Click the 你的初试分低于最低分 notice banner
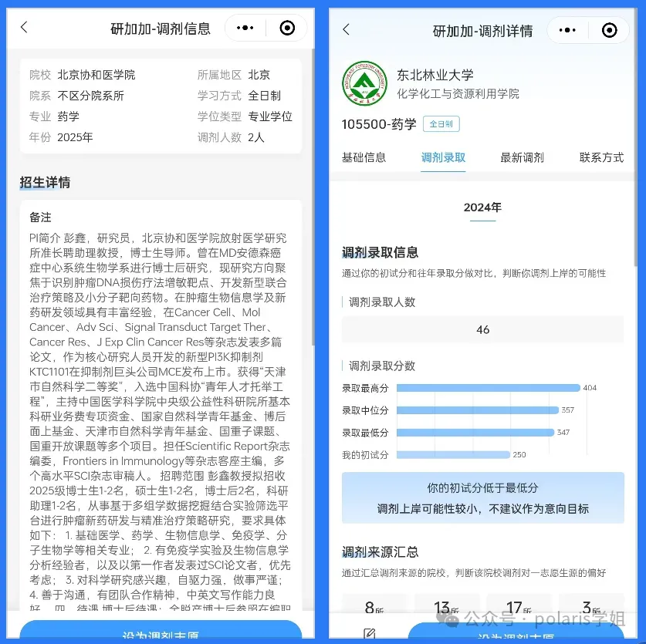The height and width of the screenshot is (644, 646). tap(483, 497)
